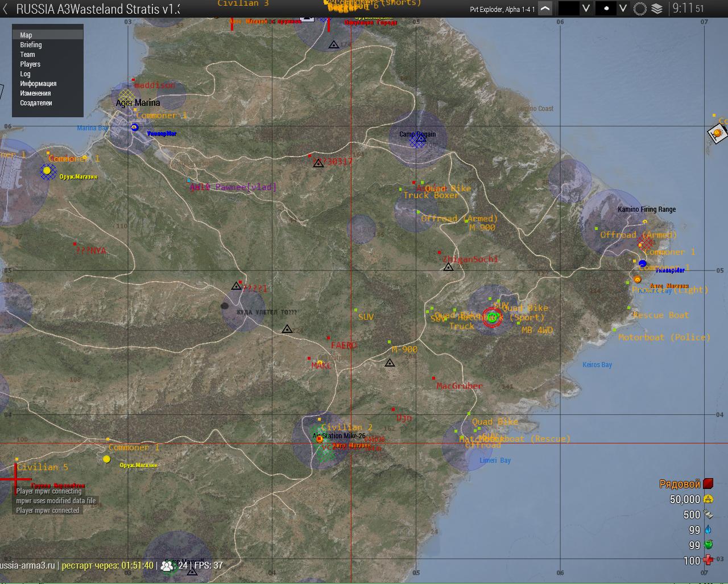Click the blue Универмаг store marker at Agia Marina
This screenshot has height=584, width=728.
[x=134, y=128]
